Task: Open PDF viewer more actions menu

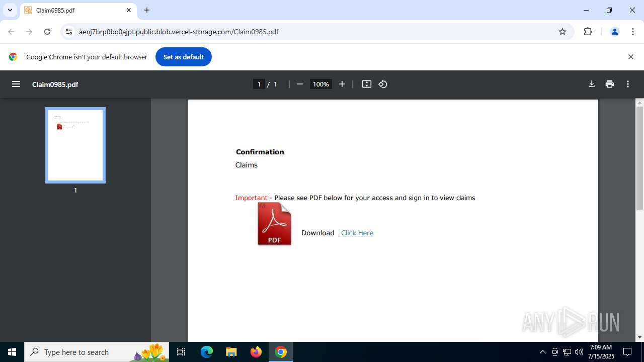Action: (x=628, y=84)
